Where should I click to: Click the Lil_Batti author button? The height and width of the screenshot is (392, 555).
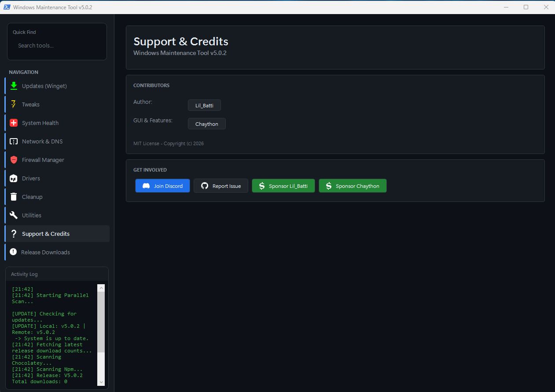[204, 105]
